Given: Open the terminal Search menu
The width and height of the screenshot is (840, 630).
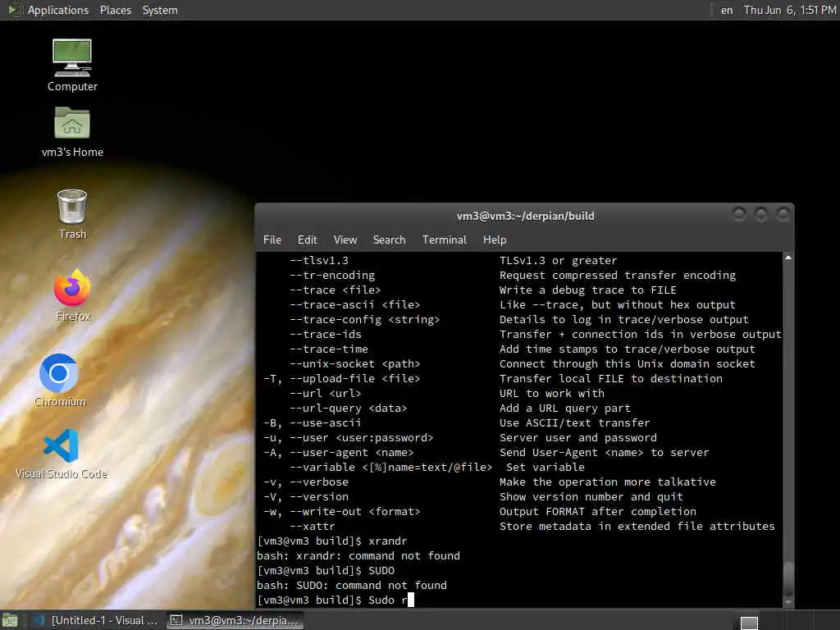Looking at the screenshot, I should click(389, 240).
